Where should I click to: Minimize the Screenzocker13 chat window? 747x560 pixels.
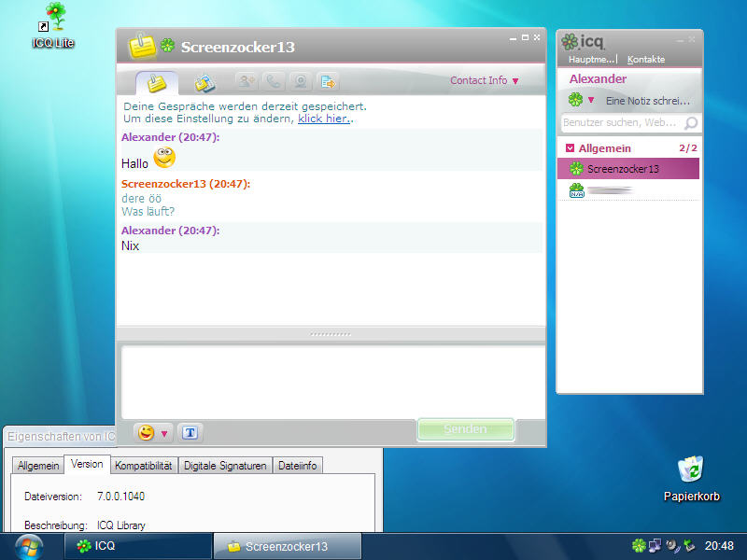pyautogui.click(x=513, y=37)
